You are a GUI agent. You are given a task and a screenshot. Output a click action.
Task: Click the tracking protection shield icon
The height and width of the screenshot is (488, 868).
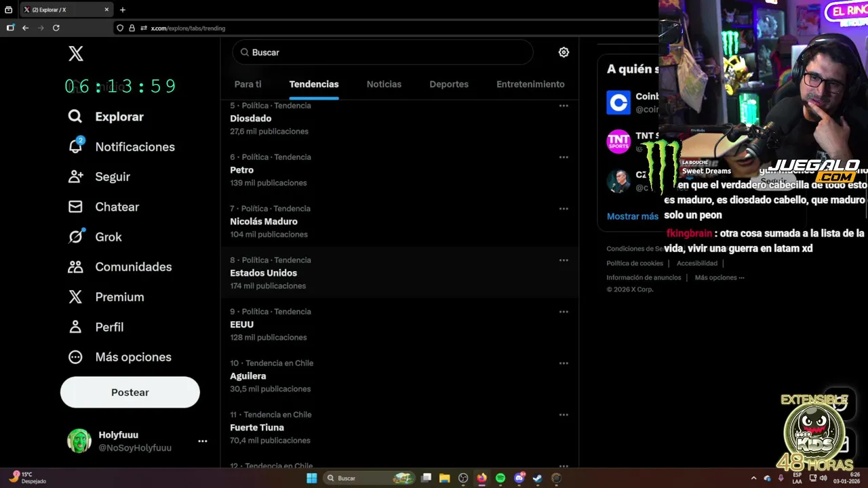(x=120, y=28)
